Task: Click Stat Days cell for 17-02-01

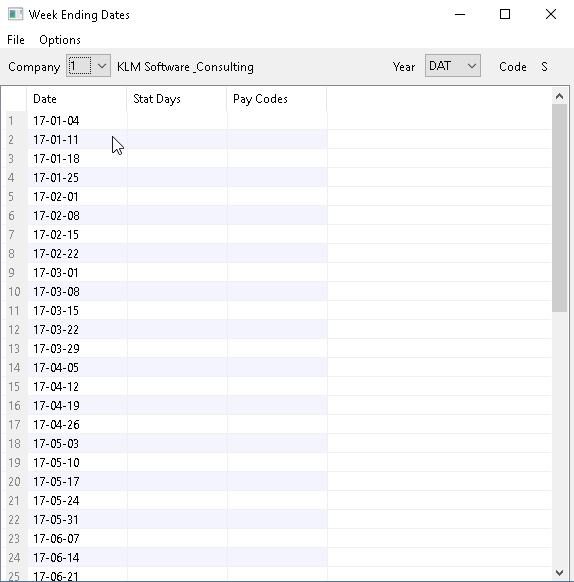Action: pyautogui.click(x=177, y=196)
